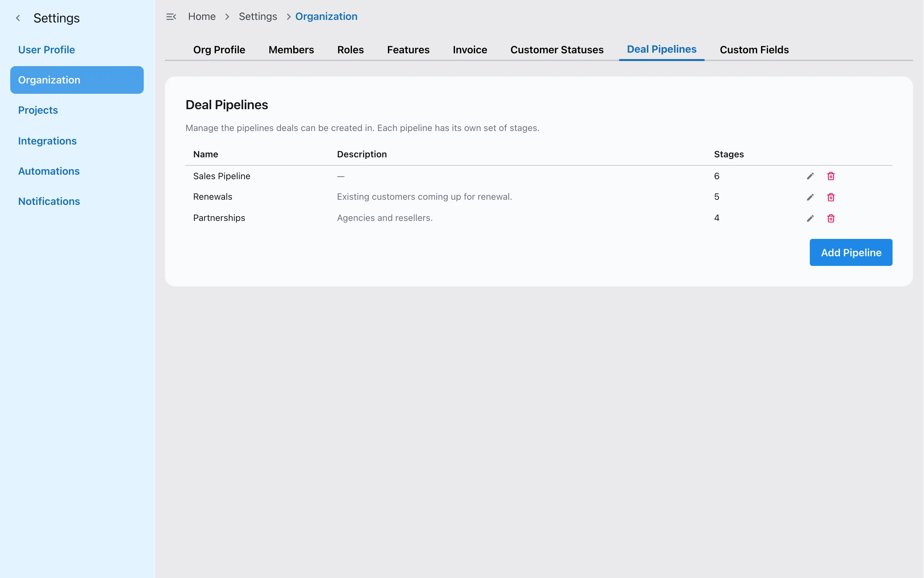This screenshot has height=578, width=924.
Task: Open the Customer Statuses tab
Action: [x=557, y=50]
